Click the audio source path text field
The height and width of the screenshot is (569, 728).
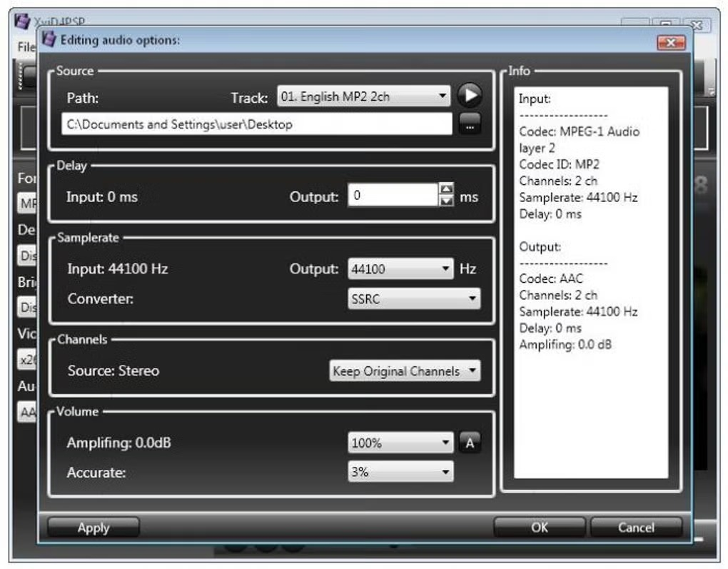click(x=257, y=124)
